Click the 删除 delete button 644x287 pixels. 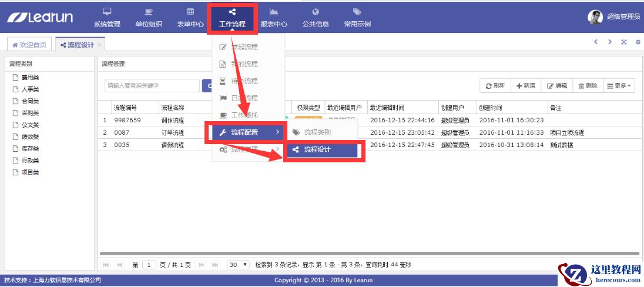coord(588,86)
